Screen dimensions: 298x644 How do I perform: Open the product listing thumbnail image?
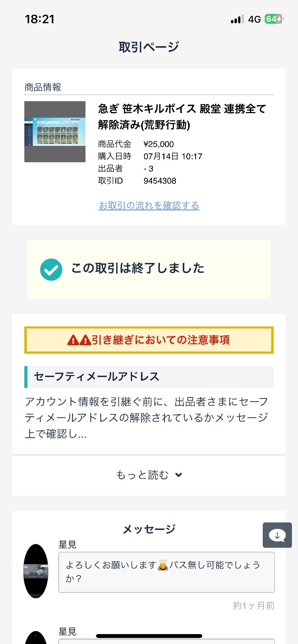point(55,131)
